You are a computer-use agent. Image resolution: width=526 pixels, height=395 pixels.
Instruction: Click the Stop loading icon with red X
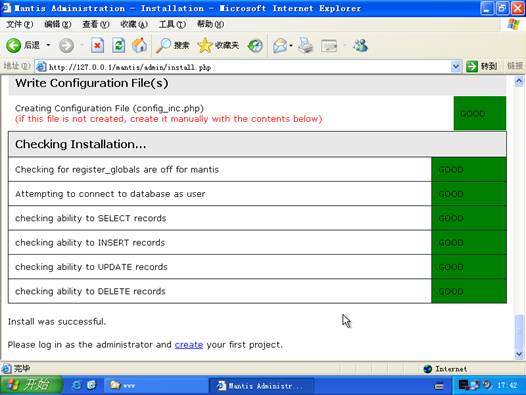click(97, 46)
